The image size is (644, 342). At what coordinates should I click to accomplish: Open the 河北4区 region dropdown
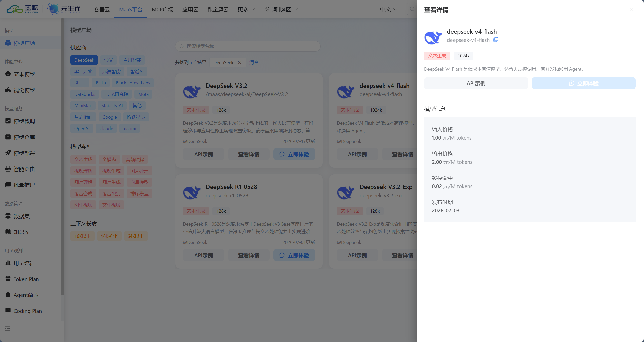[281, 9]
